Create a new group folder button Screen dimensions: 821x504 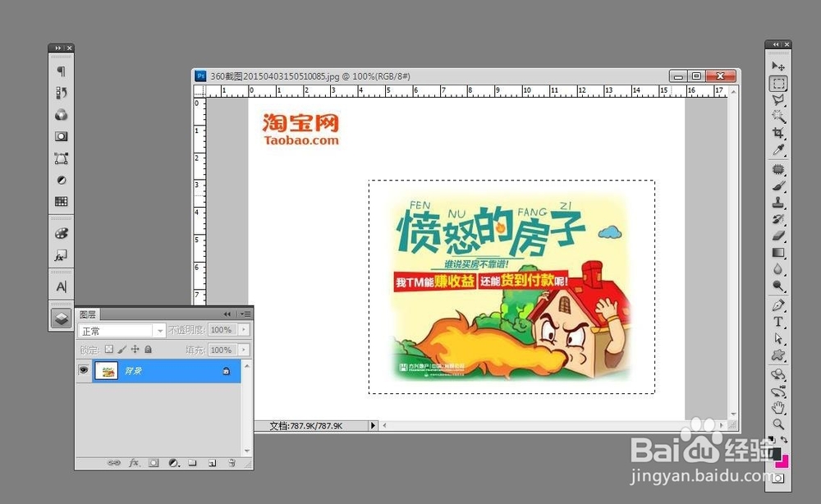[193, 463]
